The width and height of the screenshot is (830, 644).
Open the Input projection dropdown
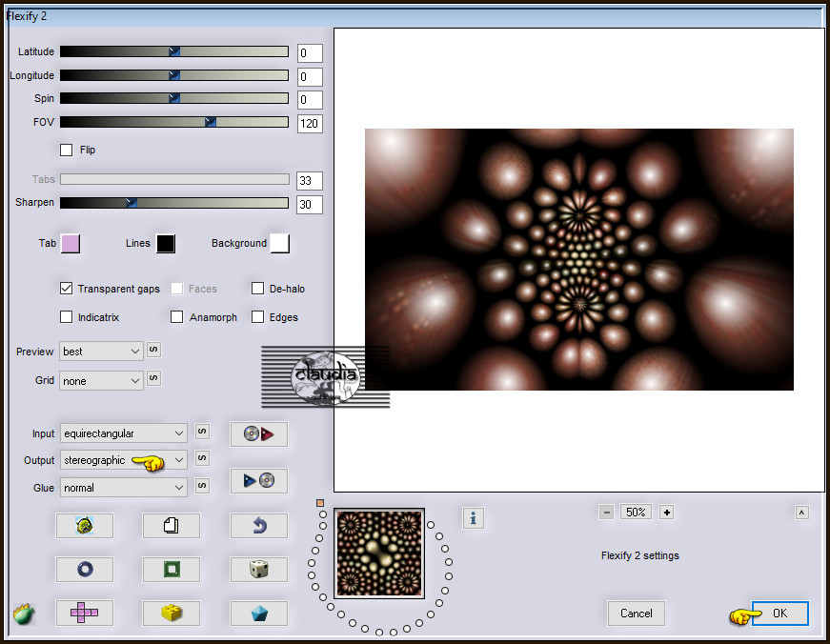[x=123, y=433]
